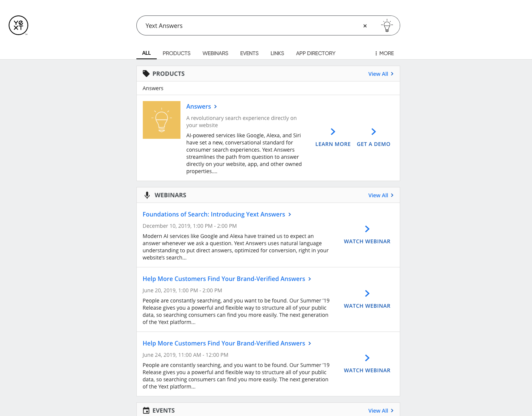The width and height of the screenshot is (532, 416).
Task: View all Events results
Action: pyautogui.click(x=381, y=411)
